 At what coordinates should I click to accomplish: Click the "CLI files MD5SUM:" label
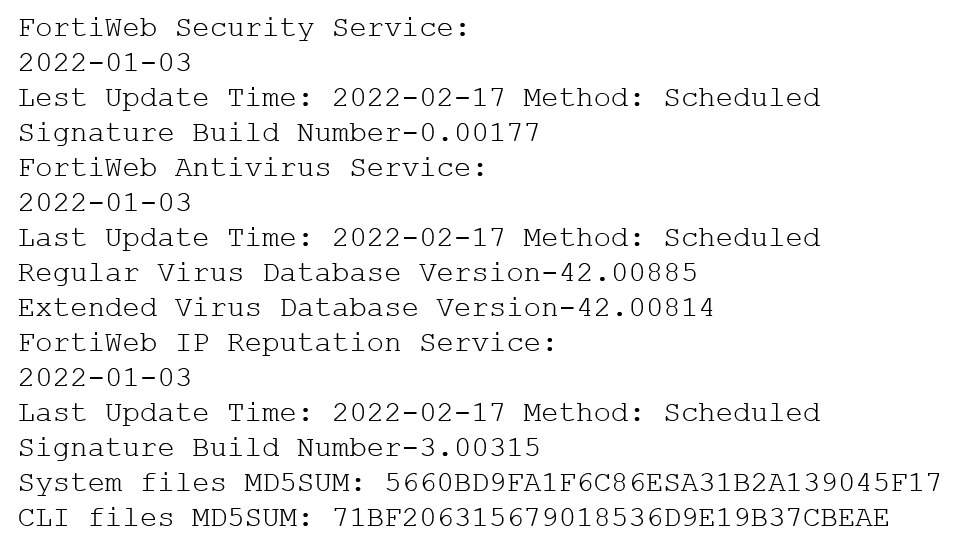click(165, 518)
